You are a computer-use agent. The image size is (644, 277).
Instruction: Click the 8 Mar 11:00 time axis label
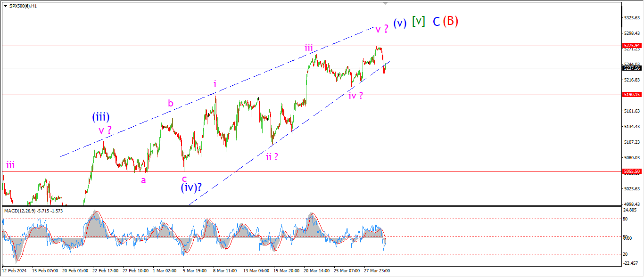point(224,271)
